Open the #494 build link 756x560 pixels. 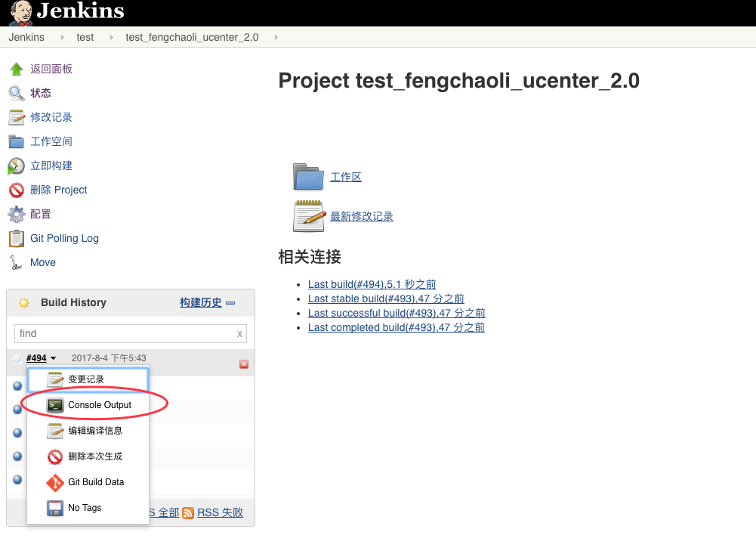click(x=36, y=358)
